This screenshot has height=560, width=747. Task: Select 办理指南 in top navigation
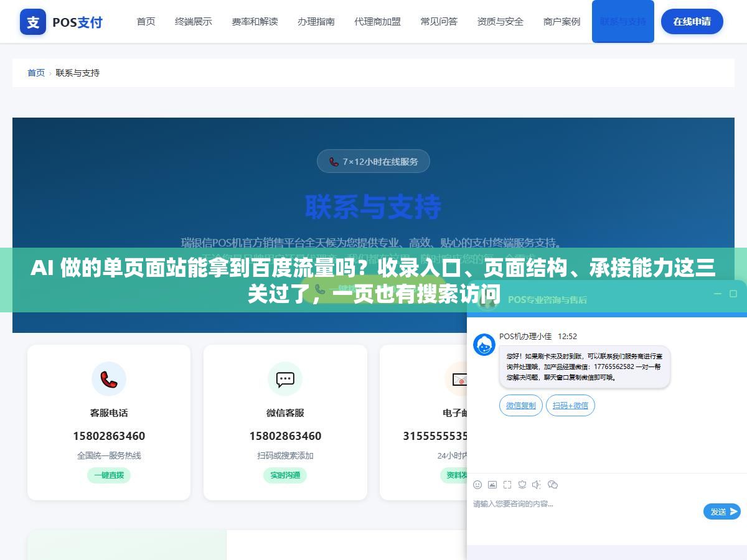pos(316,21)
